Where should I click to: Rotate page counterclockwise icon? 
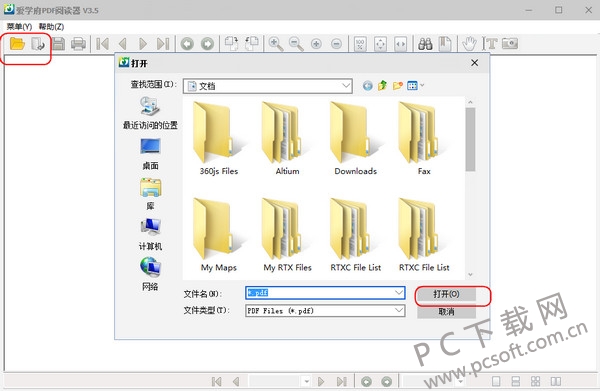252,44
